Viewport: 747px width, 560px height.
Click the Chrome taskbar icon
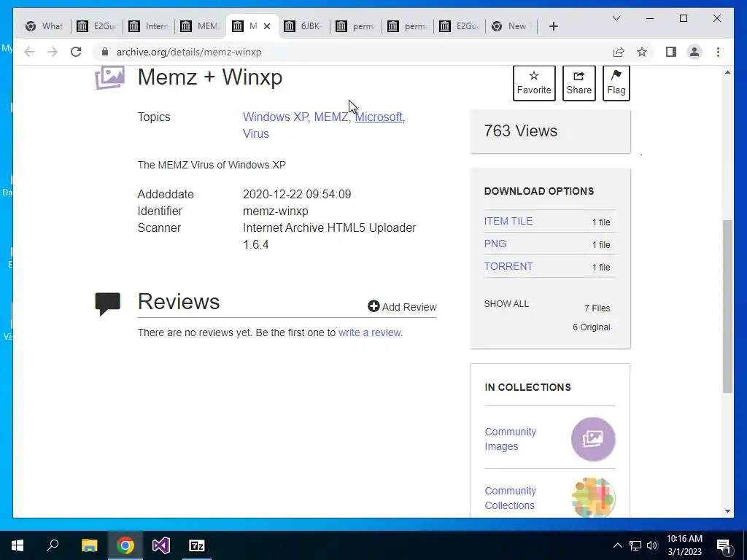click(125, 545)
